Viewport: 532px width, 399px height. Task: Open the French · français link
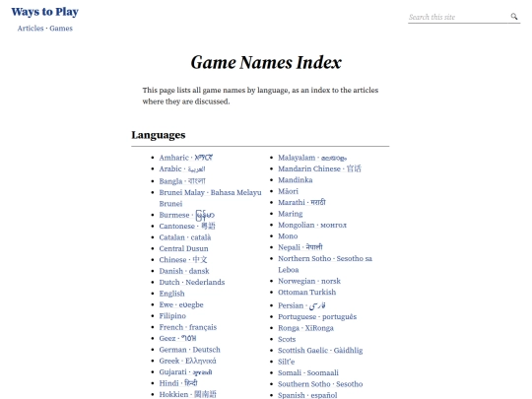point(187,327)
